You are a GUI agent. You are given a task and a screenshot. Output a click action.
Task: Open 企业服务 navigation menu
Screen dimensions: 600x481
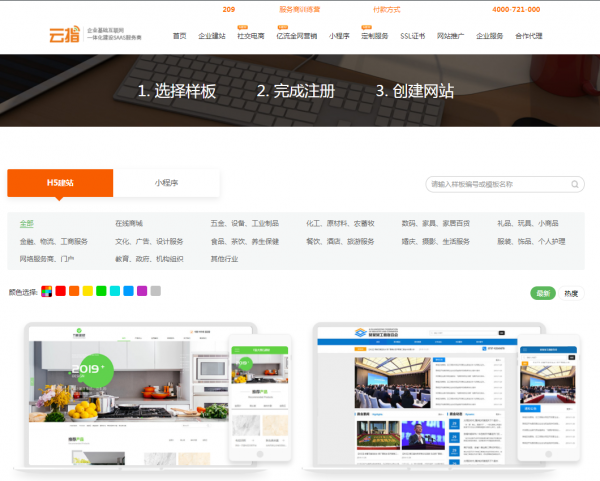tap(489, 35)
